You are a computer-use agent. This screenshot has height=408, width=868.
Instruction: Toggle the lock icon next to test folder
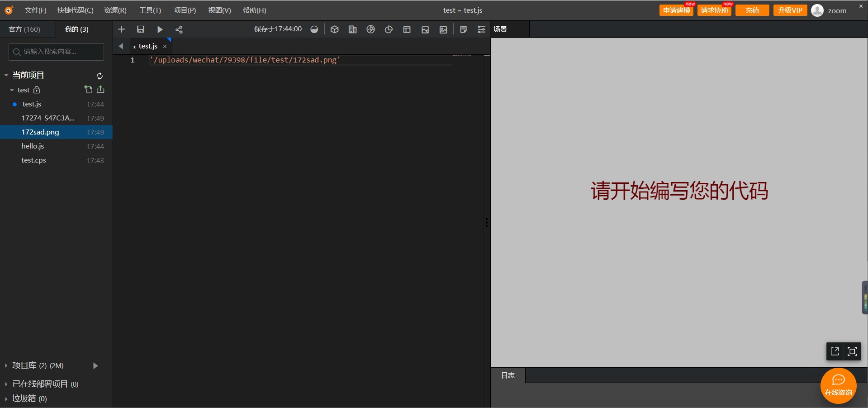tap(37, 90)
